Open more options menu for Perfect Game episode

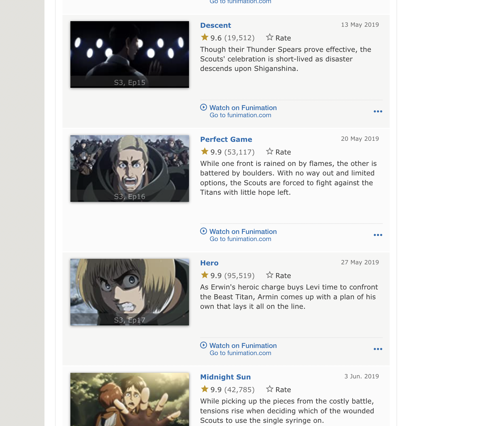coord(378,235)
